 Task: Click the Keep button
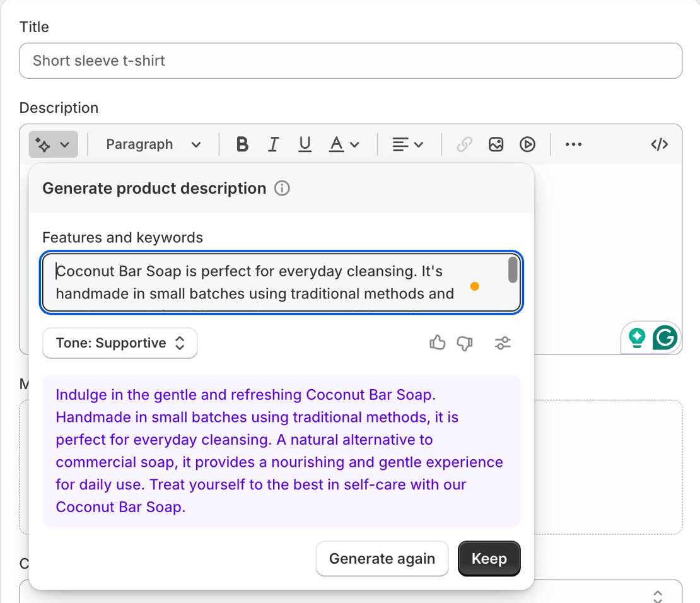coord(489,559)
